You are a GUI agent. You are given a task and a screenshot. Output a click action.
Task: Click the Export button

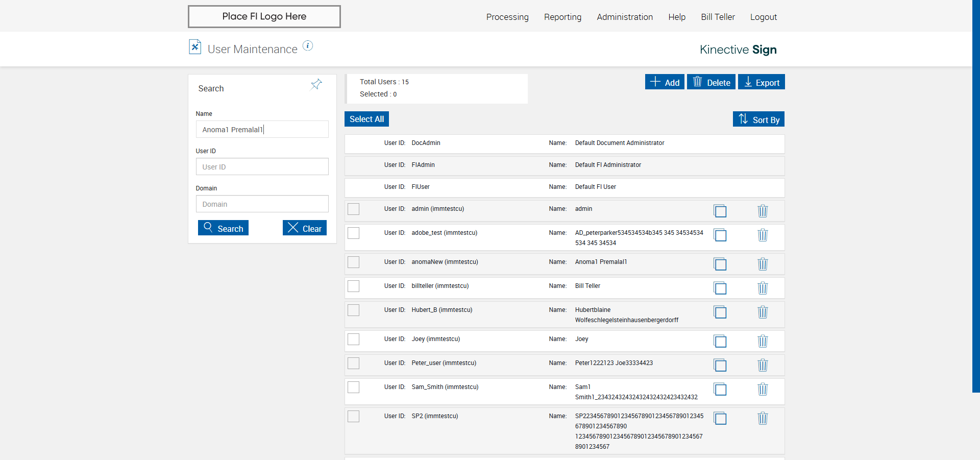pos(761,82)
